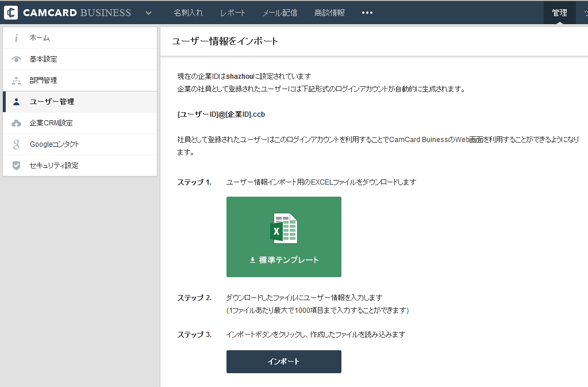
Task: Open Googleコンタクト in sidebar
Action: click(x=80, y=144)
